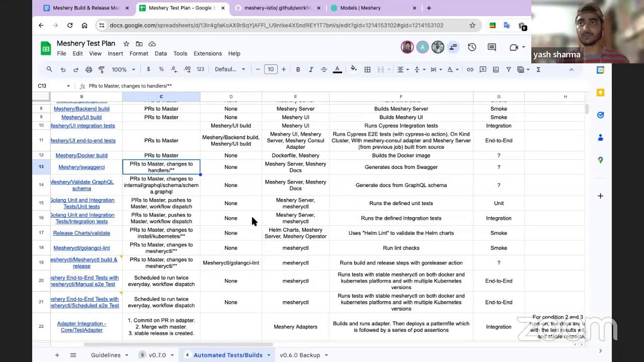
Task: Open the font family dropdown
Action: [x=230, y=69]
